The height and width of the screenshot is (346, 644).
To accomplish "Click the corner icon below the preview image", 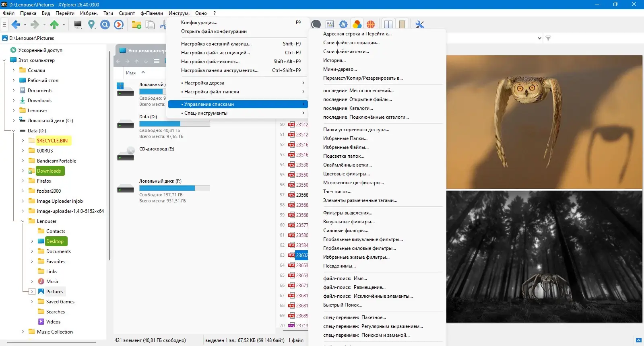I will (x=639, y=340).
